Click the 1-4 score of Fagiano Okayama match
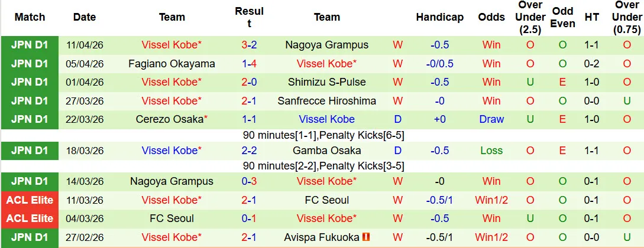 tap(249, 64)
